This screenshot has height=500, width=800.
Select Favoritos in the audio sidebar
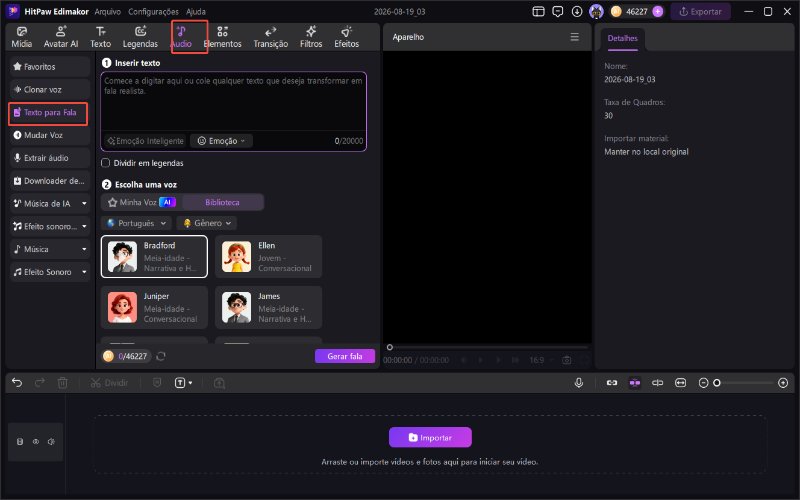(x=49, y=67)
